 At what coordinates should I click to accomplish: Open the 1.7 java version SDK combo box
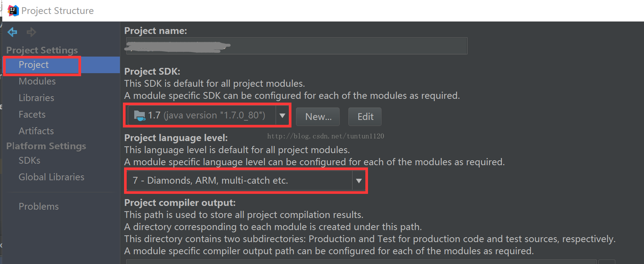tap(208, 115)
